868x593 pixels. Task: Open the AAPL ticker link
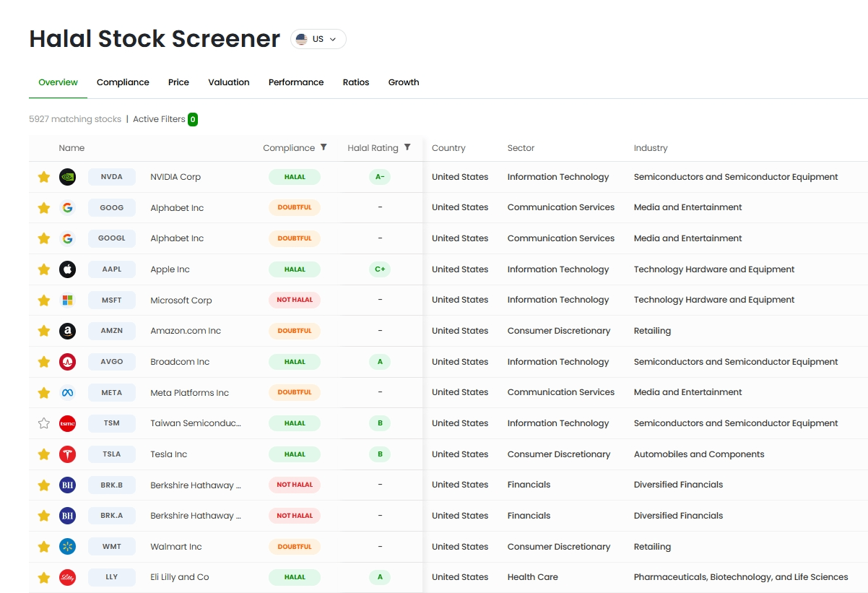click(x=112, y=269)
